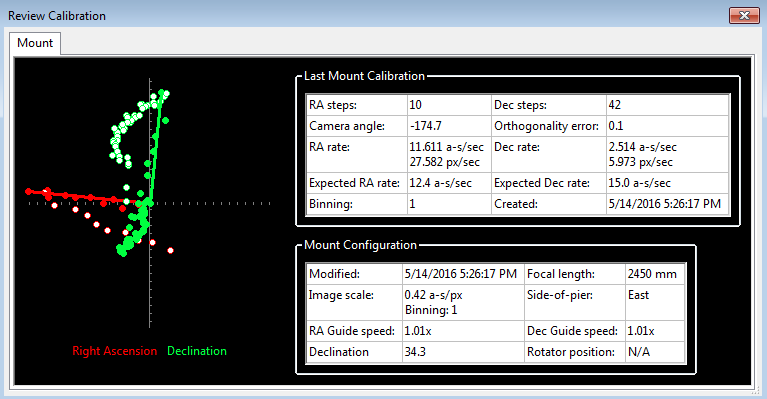Screen dimensions: 767x399
Task: Select the Rotator position N/A cell
Action: click(x=655, y=352)
